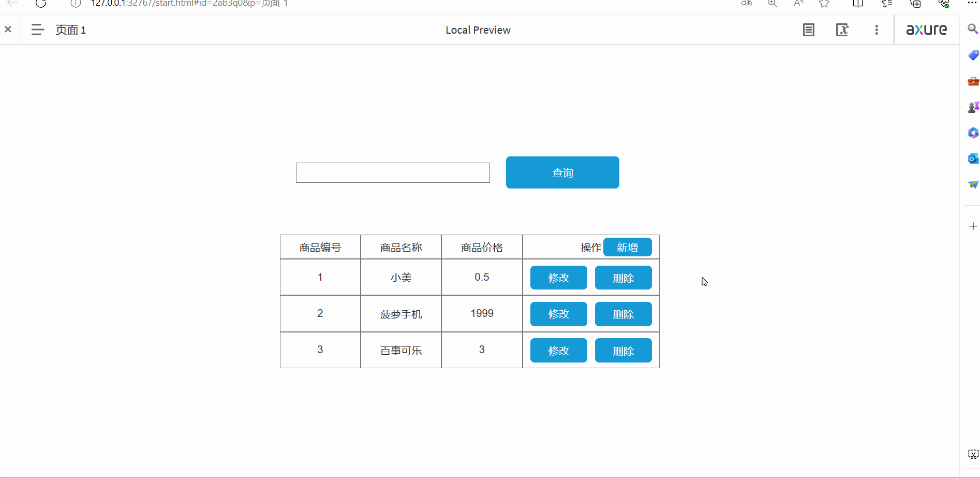This screenshot has height=478, width=980.
Task: Click the browser address bar URL
Action: (x=189, y=3)
